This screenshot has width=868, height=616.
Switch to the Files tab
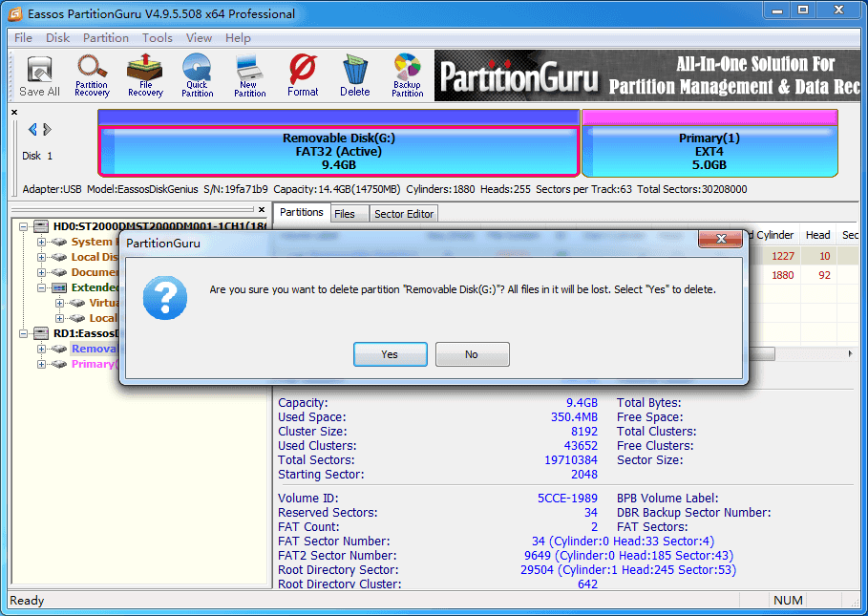point(349,214)
